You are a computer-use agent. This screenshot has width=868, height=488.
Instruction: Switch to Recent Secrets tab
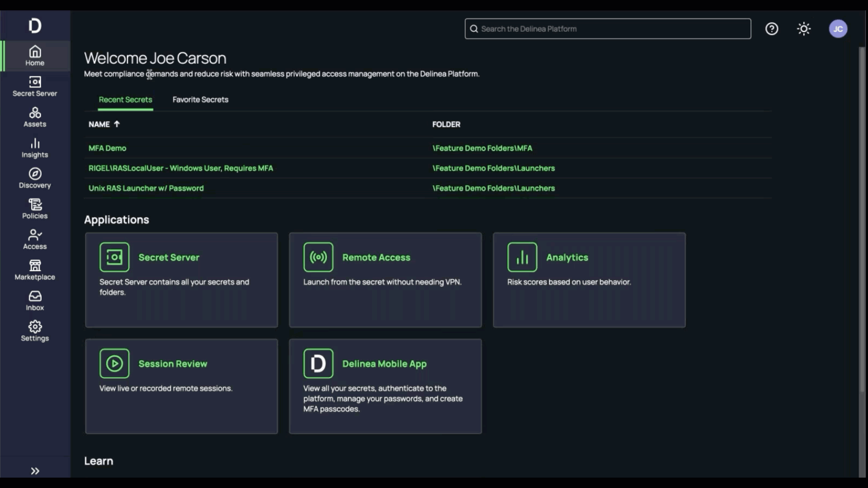[125, 99]
